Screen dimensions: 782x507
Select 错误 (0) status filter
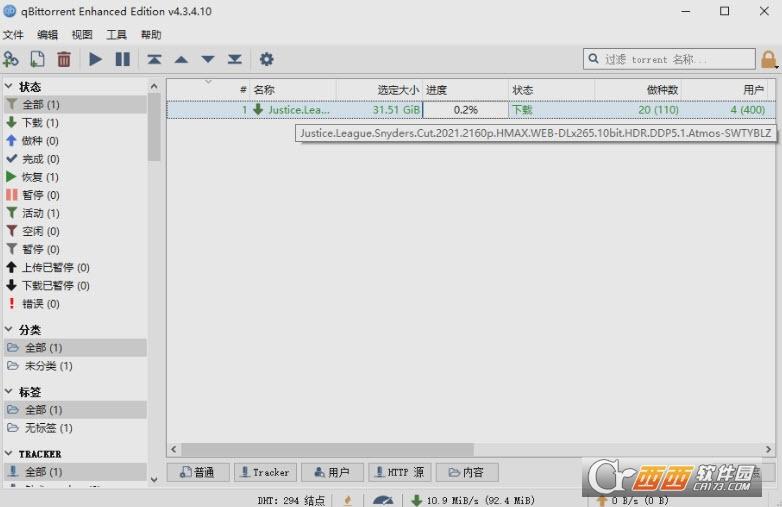[75, 304]
